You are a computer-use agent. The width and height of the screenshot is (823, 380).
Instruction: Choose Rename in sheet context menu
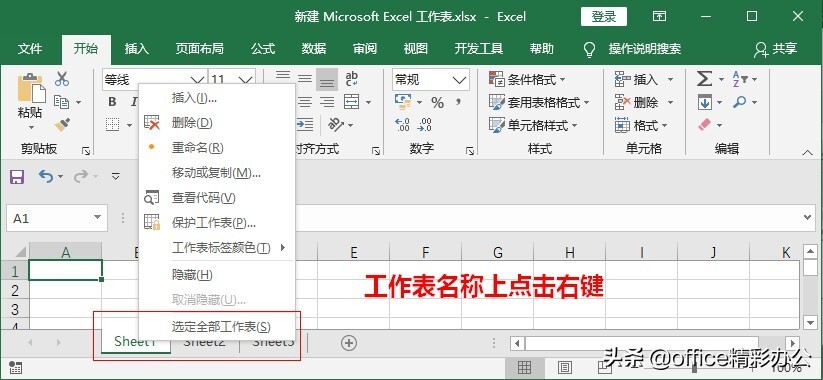216,147
